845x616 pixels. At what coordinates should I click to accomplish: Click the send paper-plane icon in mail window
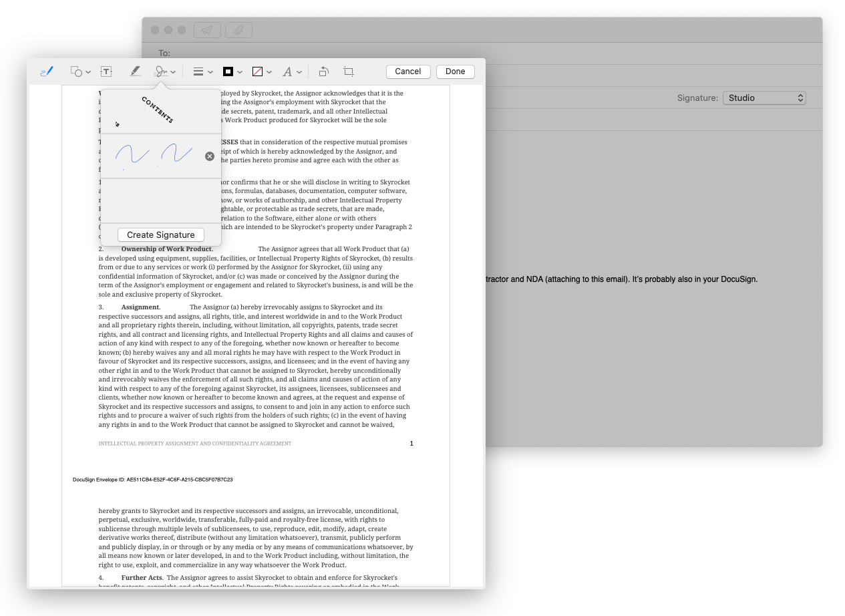207,30
